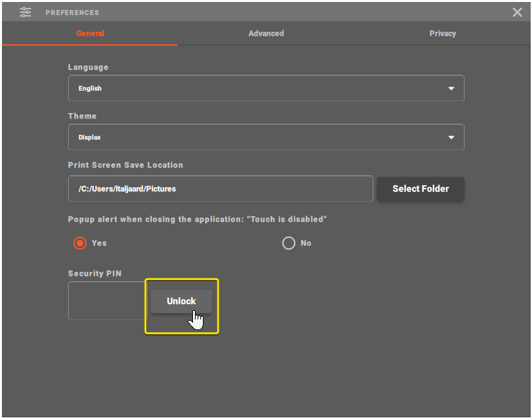Click the PREFERENCES title text
This screenshot has width=532, height=420.
[x=72, y=13]
